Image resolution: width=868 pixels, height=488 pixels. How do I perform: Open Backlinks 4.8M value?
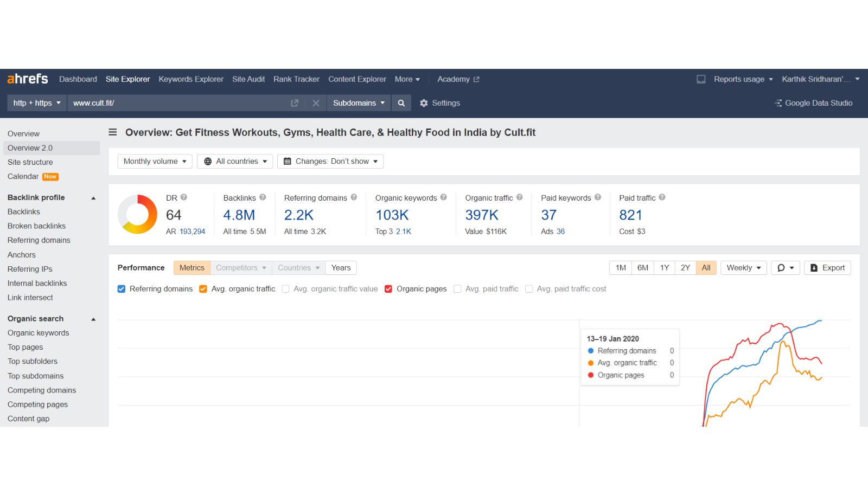[x=239, y=215]
